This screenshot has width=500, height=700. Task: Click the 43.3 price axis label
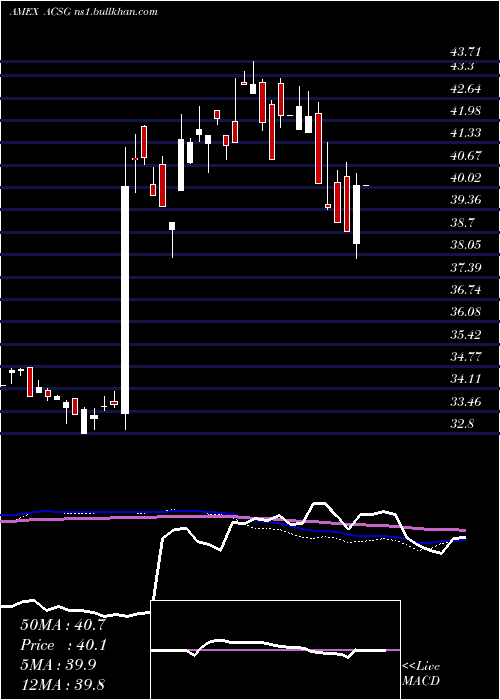(462, 67)
